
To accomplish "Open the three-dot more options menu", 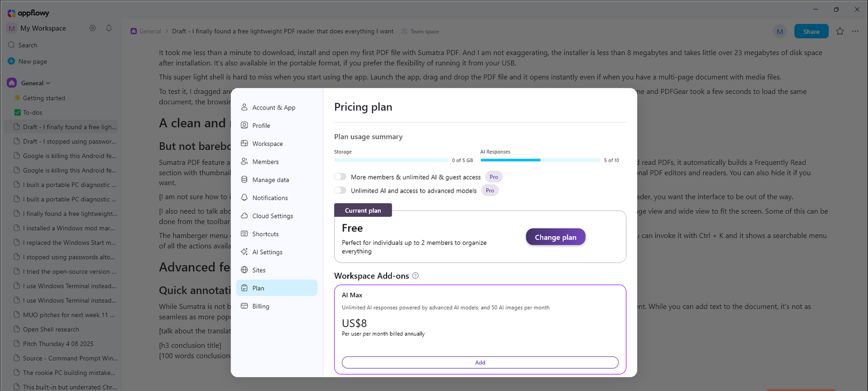I will pyautogui.click(x=855, y=32).
